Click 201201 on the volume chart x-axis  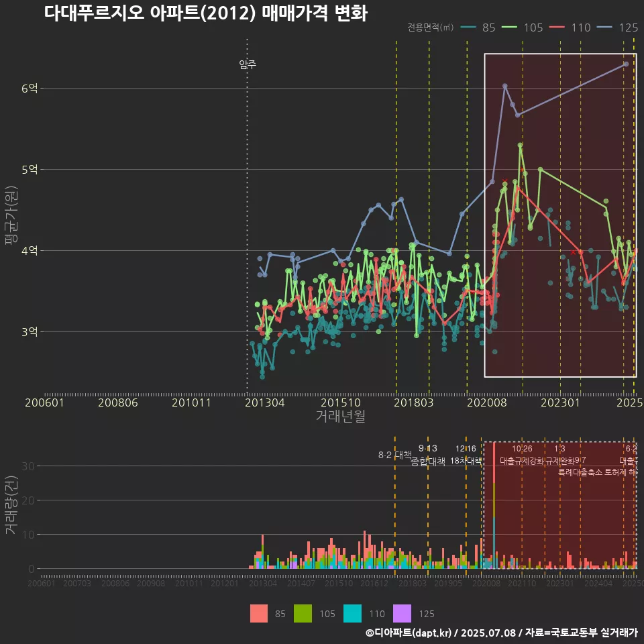click(x=224, y=583)
